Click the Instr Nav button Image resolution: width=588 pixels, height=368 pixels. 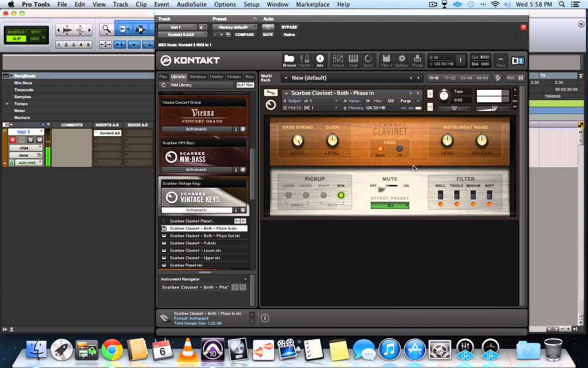click(245, 85)
